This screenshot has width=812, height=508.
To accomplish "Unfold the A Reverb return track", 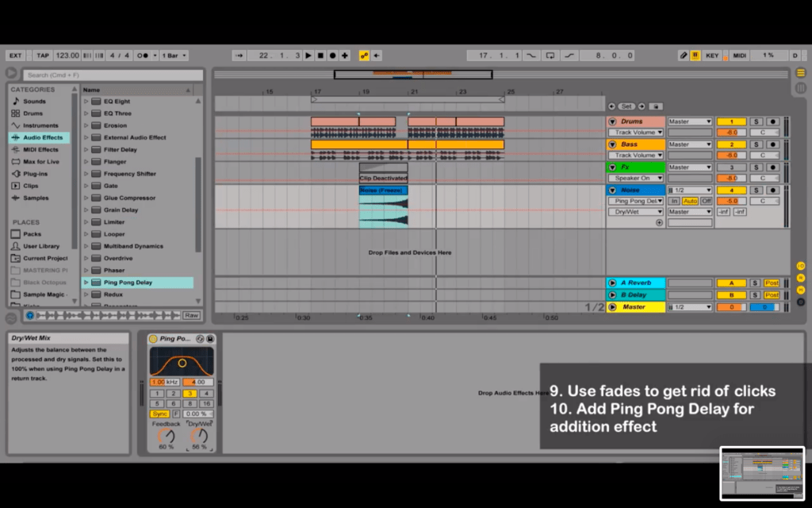I will tap(612, 283).
